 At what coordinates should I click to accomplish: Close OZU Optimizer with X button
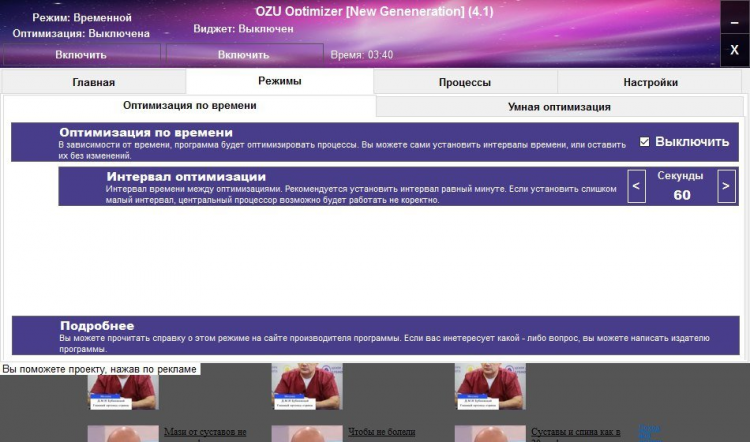click(x=735, y=50)
